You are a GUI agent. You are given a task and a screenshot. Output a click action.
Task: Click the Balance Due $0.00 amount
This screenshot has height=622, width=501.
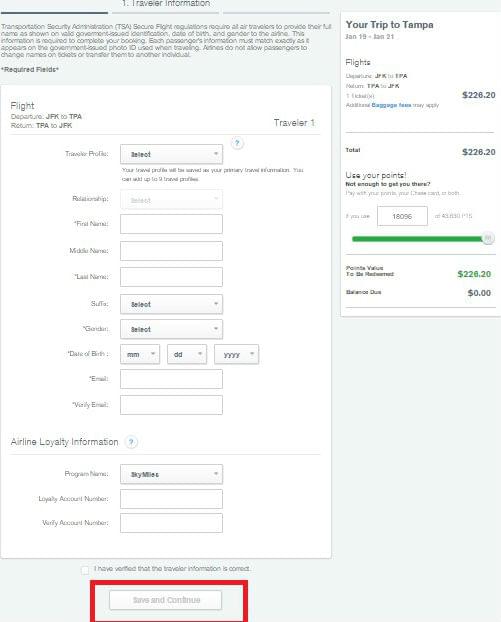[x=479, y=293]
